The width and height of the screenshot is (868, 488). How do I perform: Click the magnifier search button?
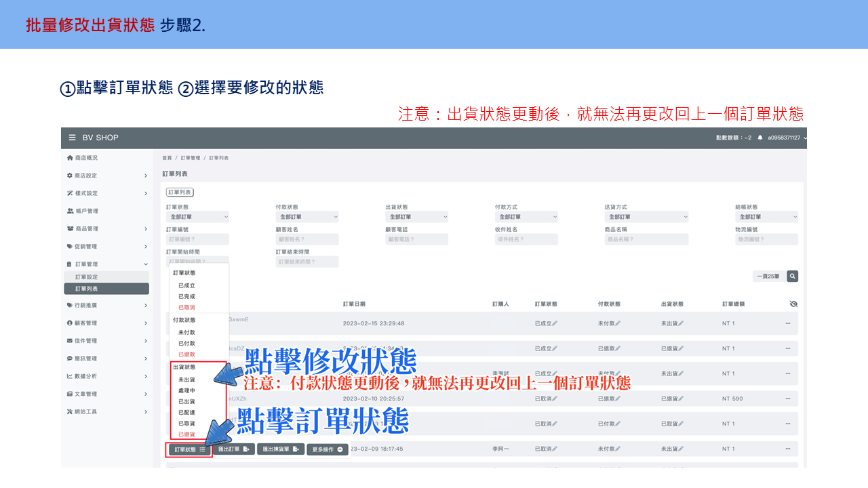tap(792, 276)
